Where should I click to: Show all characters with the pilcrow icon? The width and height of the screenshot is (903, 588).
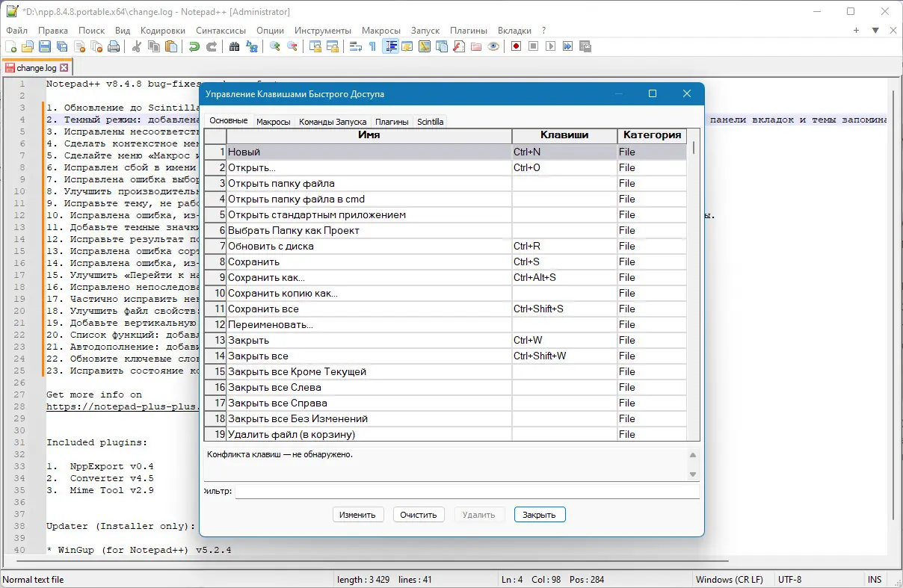(373, 46)
